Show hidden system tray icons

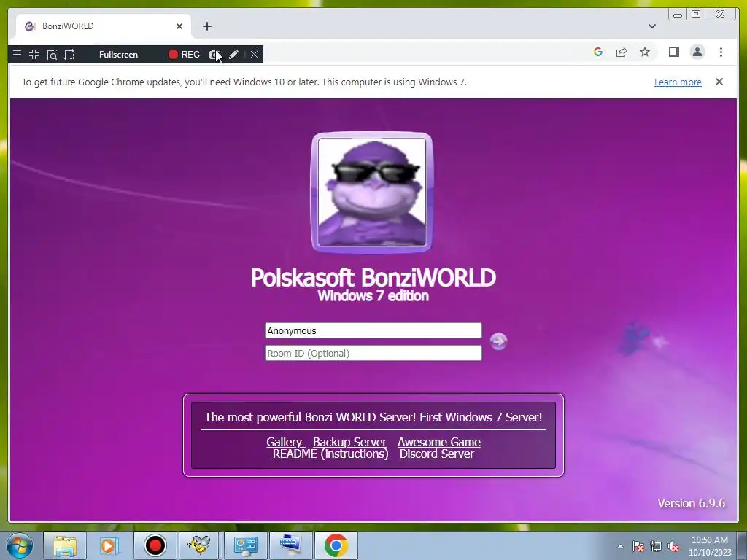pos(620,547)
